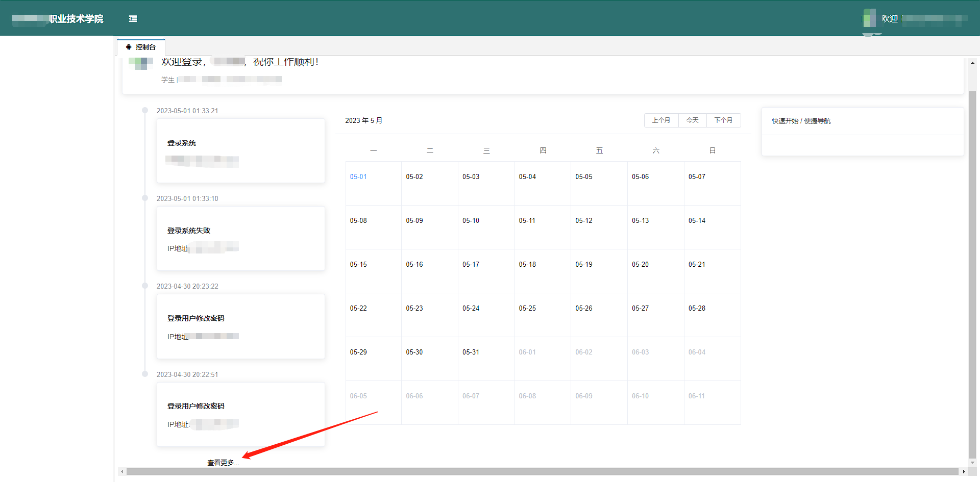This screenshot has width=980, height=482.
Task: Click the 登录系统失败 log card
Action: coord(240,238)
